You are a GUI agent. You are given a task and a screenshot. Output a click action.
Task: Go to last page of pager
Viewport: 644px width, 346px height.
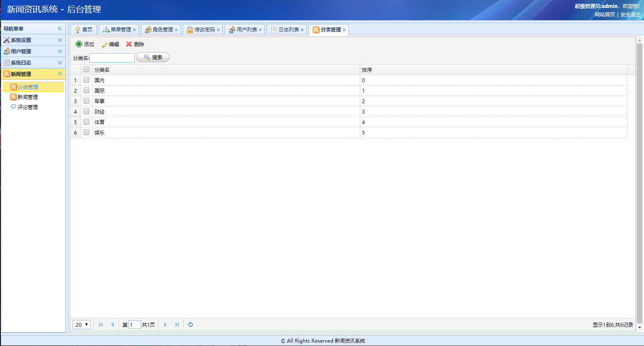click(177, 325)
